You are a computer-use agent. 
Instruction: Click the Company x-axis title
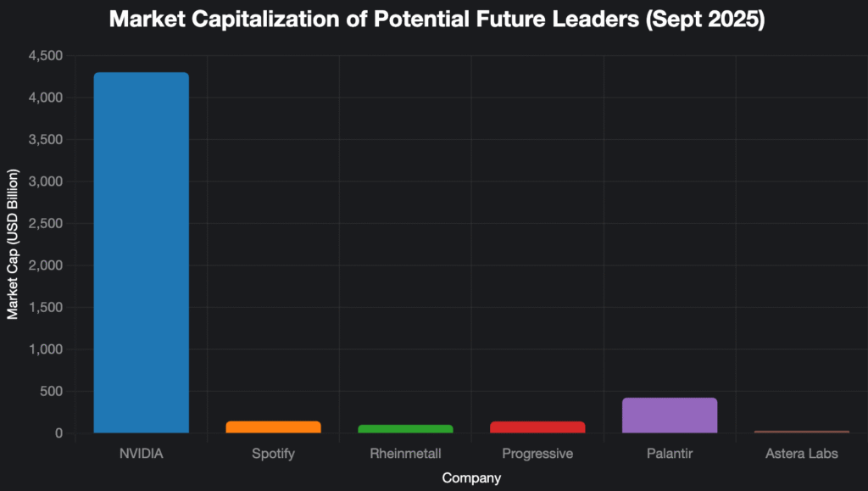(x=471, y=478)
